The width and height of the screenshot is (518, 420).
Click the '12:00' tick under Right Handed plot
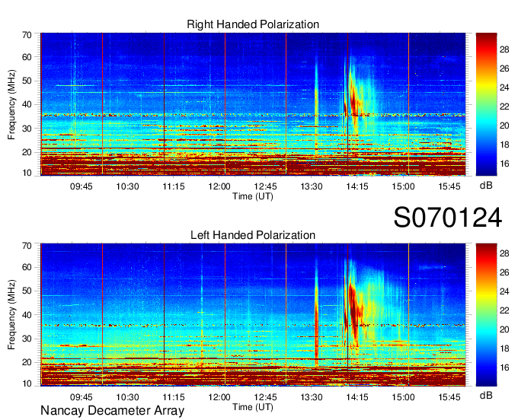coord(219,186)
